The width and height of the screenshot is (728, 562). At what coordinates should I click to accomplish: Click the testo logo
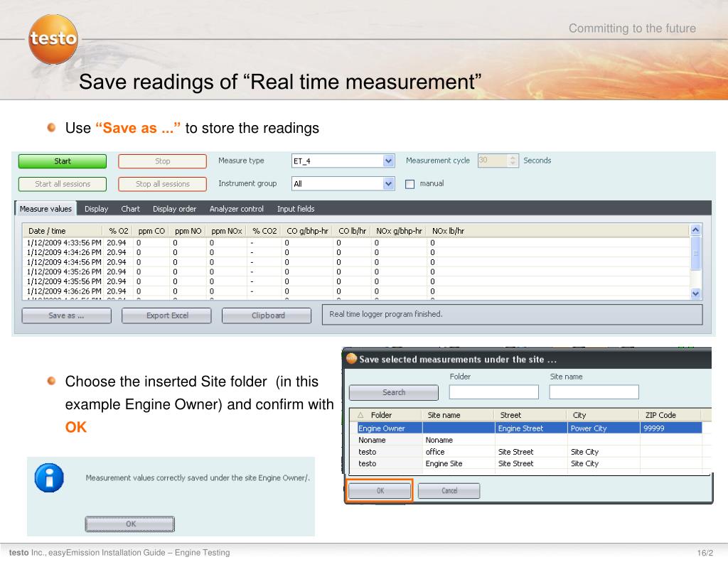coord(53,39)
